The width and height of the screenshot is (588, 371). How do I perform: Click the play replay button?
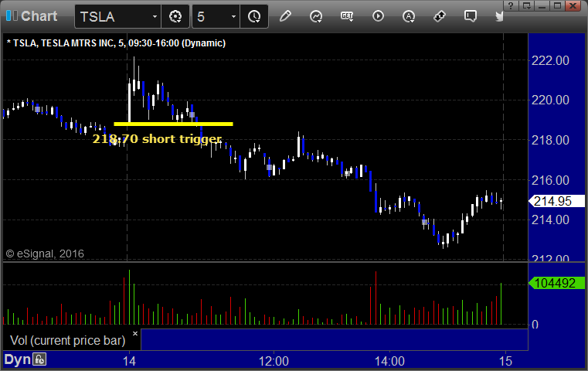coord(378,16)
